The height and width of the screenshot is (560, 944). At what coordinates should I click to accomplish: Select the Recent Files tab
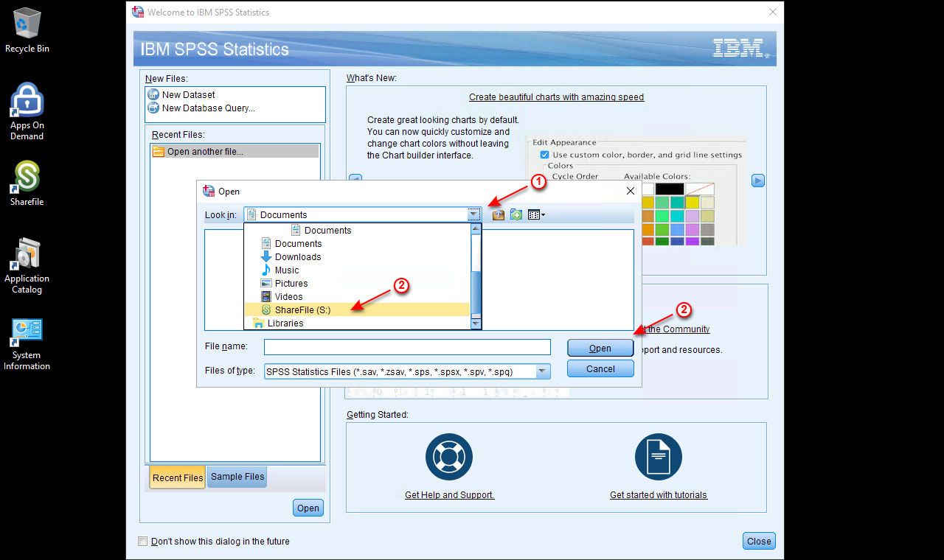pyautogui.click(x=178, y=477)
